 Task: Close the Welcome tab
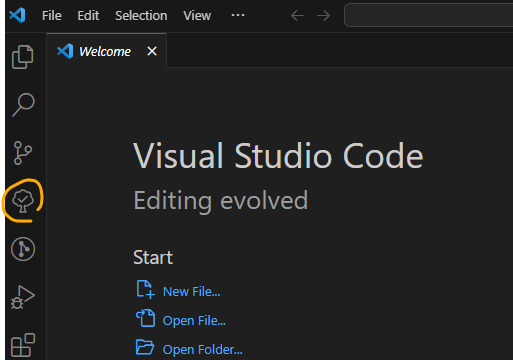tap(152, 51)
